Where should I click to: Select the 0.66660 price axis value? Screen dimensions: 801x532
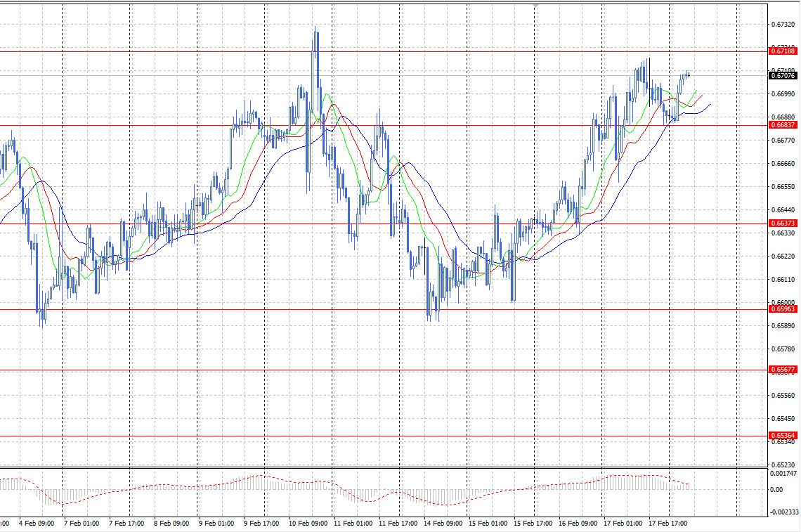tap(783, 164)
